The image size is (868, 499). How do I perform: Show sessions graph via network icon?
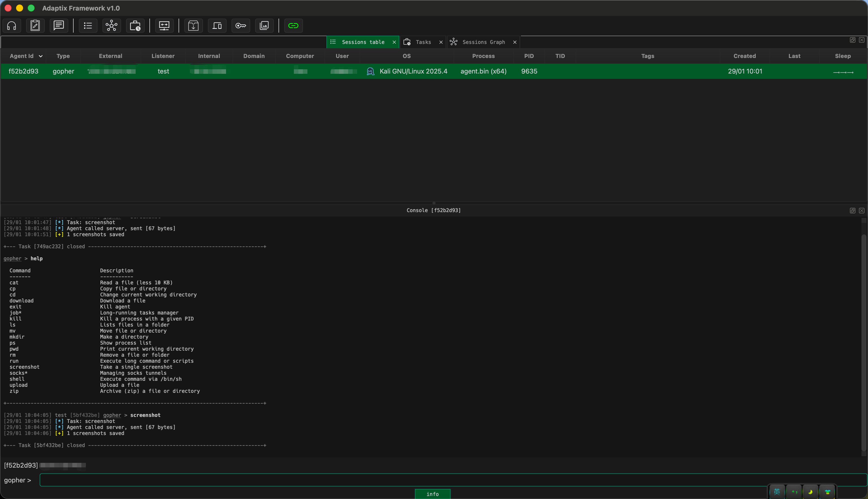112,26
